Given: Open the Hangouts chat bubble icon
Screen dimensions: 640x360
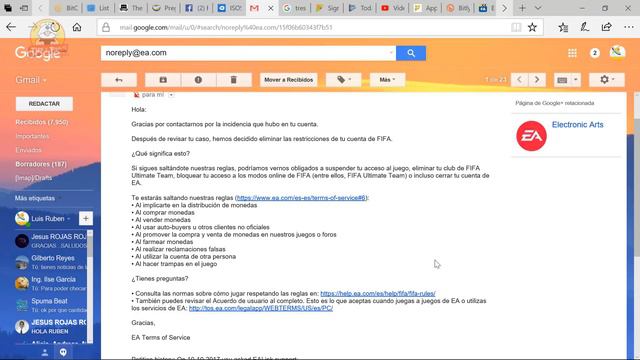Looking at the screenshot, I should coord(63,352).
